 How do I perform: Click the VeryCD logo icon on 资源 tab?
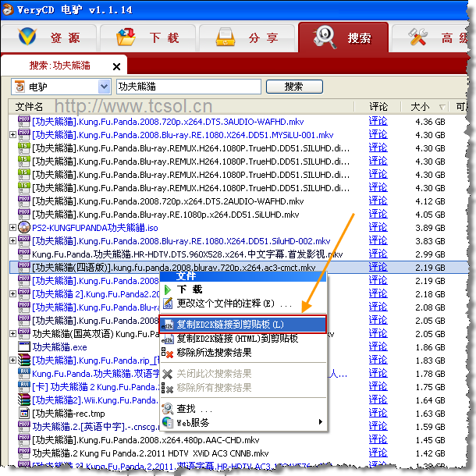coord(27,37)
